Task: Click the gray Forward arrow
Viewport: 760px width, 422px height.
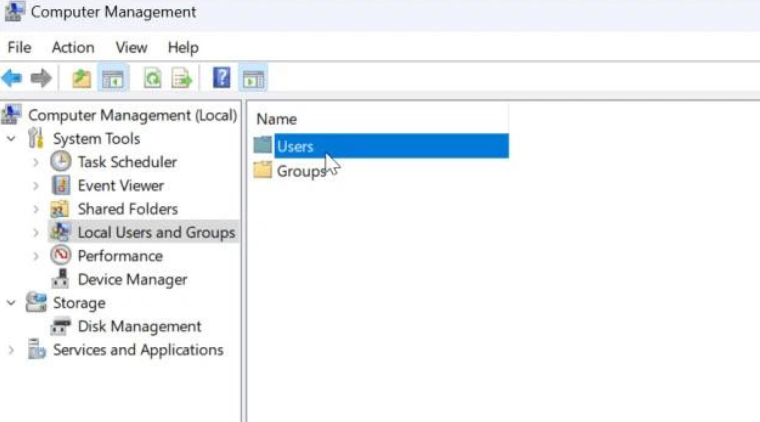Action: click(41, 78)
